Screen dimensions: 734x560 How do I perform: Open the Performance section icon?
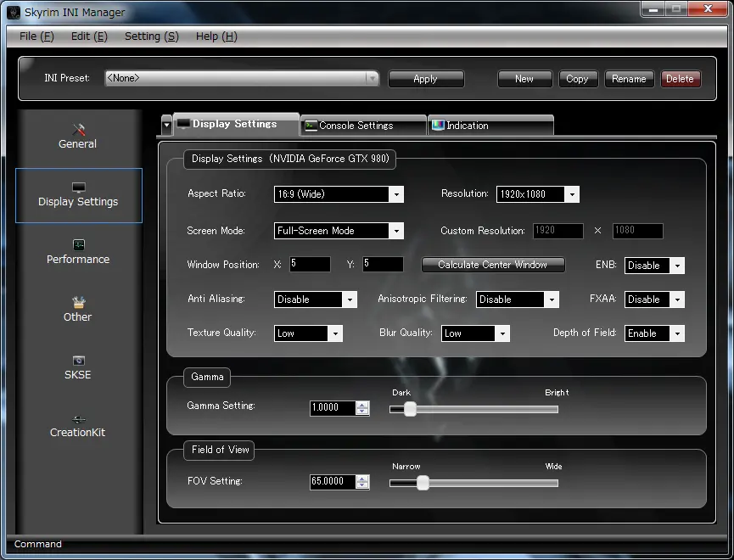(x=79, y=245)
